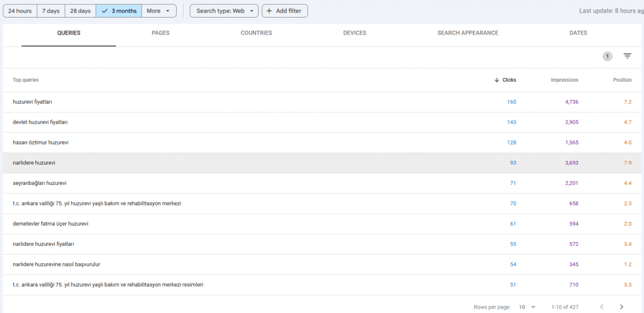Sort the table by Clicks column
Image resolution: width=644 pixels, height=313 pixels.
(x=505, y=80)
